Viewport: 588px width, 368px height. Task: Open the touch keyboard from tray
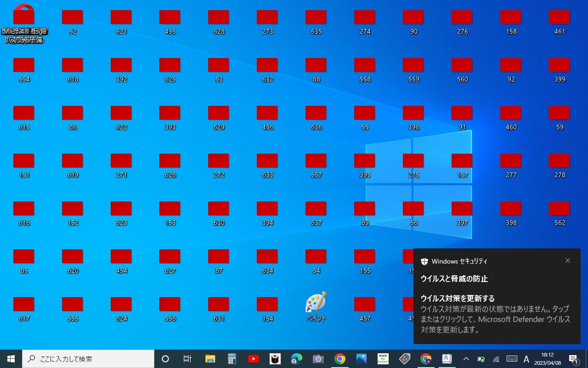tap(512, 359)
